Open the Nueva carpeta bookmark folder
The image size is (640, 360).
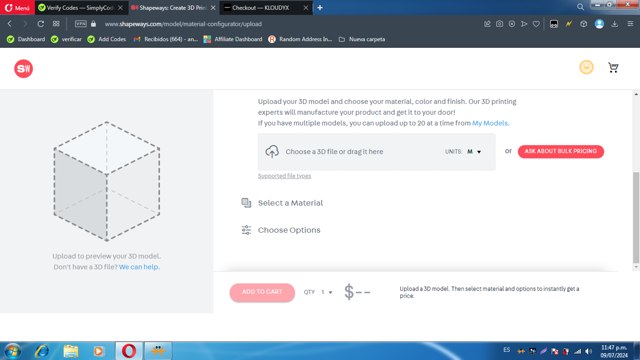pos(362,39)
